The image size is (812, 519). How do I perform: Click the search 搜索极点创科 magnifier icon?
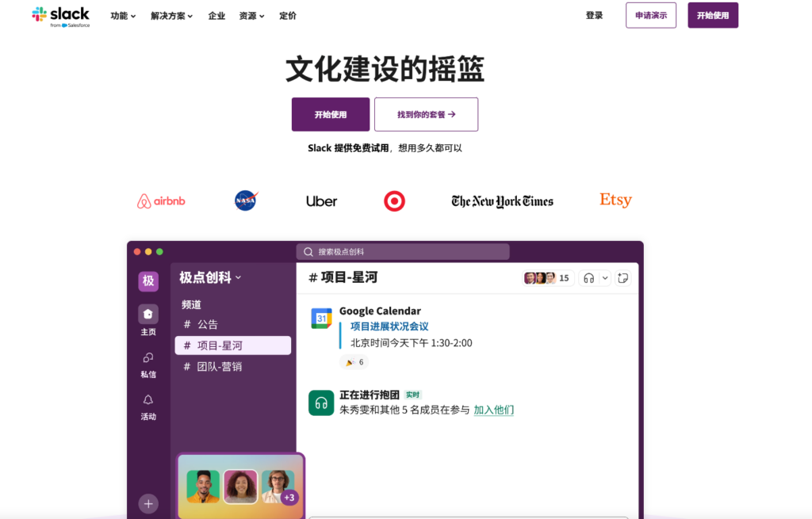(308, 251)
